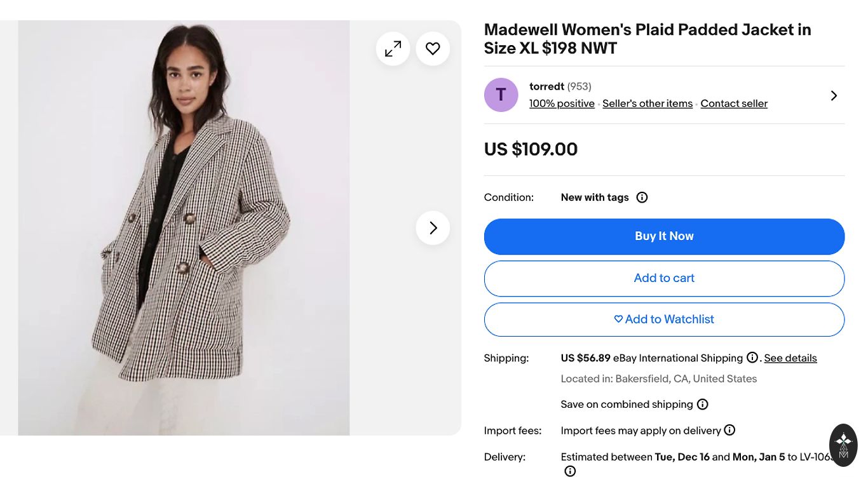868x477 pixels.
Task: Click the seller avatar letter T
Action: [501, 95]
